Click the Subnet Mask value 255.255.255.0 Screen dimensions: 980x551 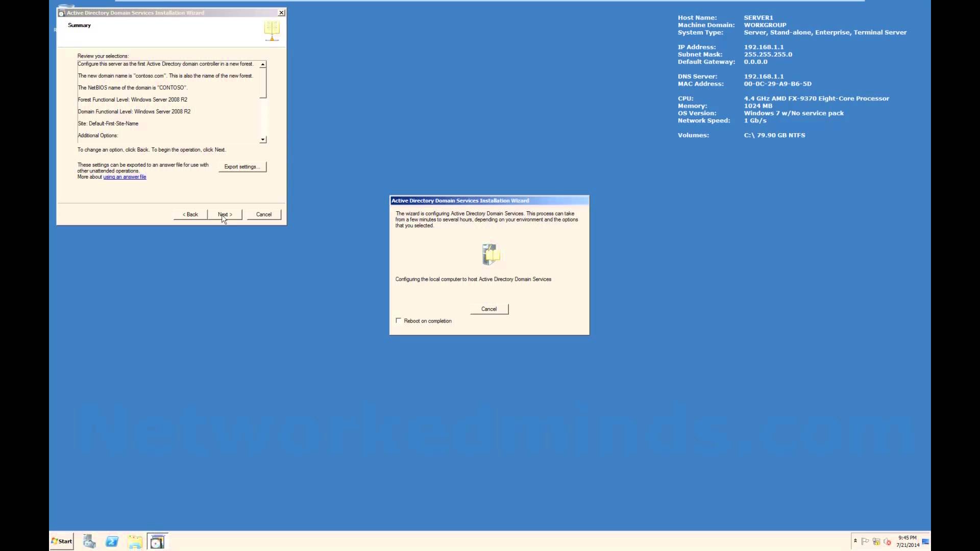[x=768, y=54]
